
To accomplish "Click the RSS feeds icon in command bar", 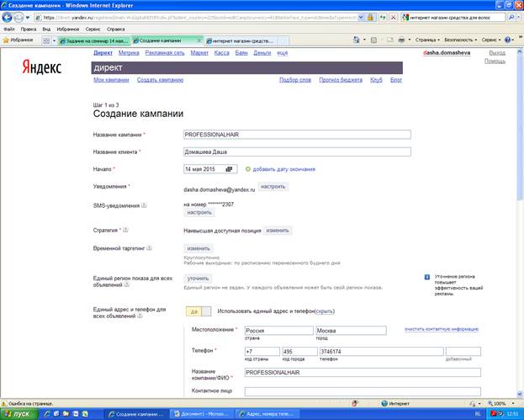I will click(373, 40).
